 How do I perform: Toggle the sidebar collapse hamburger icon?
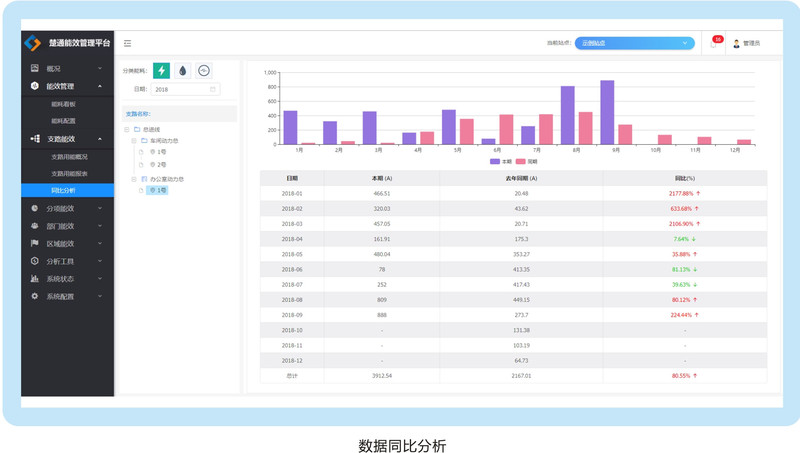coord(128,43)
